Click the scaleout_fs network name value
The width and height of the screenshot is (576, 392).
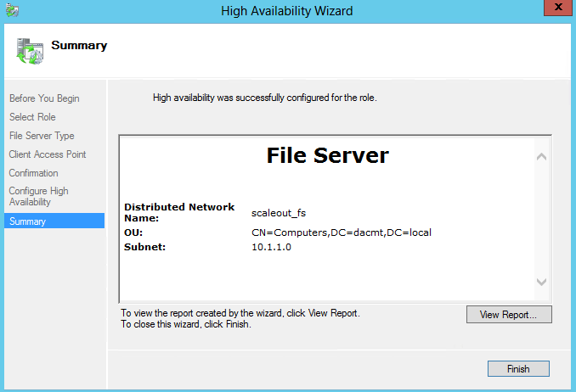[x=279, y=213]
